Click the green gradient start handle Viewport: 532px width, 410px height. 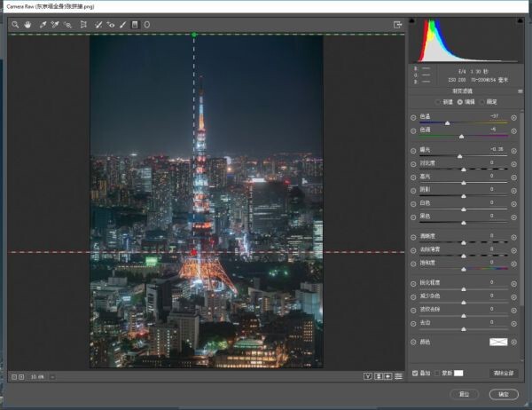click(194, 35)
